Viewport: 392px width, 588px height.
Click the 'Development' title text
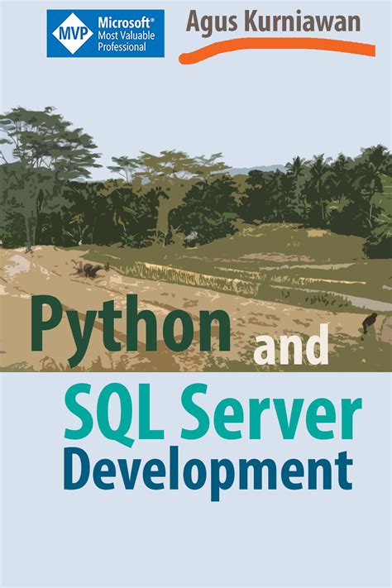(x=208, y=473)
